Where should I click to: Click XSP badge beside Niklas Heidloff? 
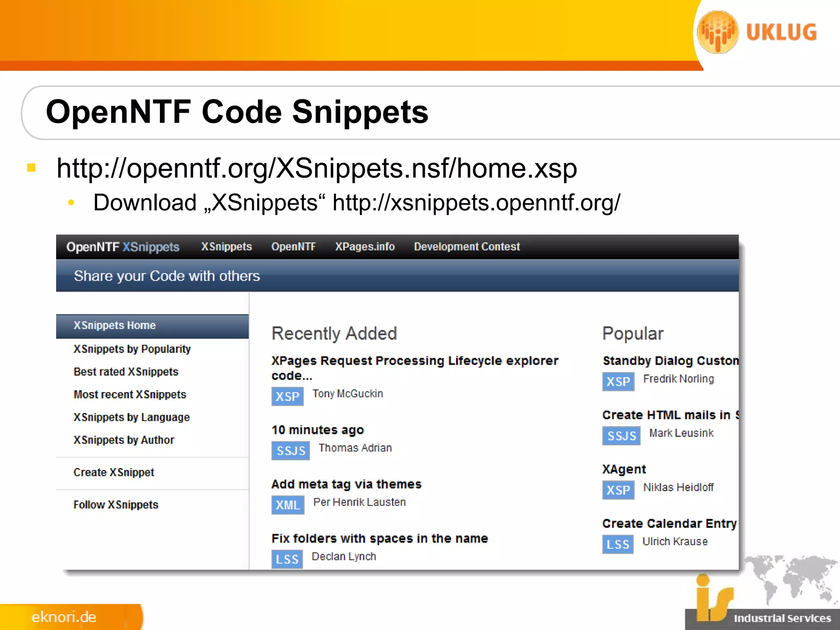click(x=619, y=490)
